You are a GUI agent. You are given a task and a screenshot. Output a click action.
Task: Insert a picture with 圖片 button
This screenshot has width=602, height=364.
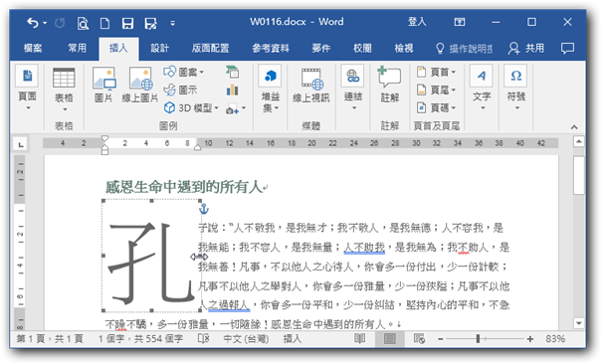[x=103, y=86]
